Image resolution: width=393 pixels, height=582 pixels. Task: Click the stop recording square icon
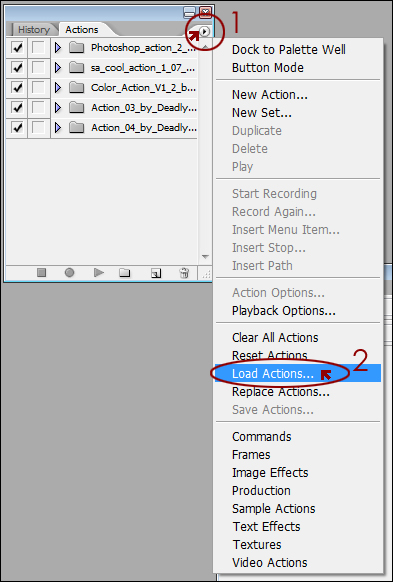[42, 273]
